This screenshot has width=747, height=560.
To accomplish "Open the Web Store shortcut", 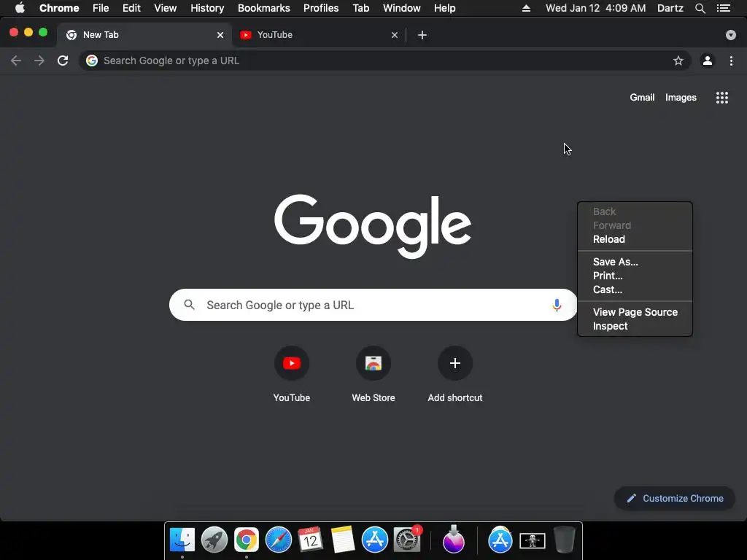I will tap(373, 363).
